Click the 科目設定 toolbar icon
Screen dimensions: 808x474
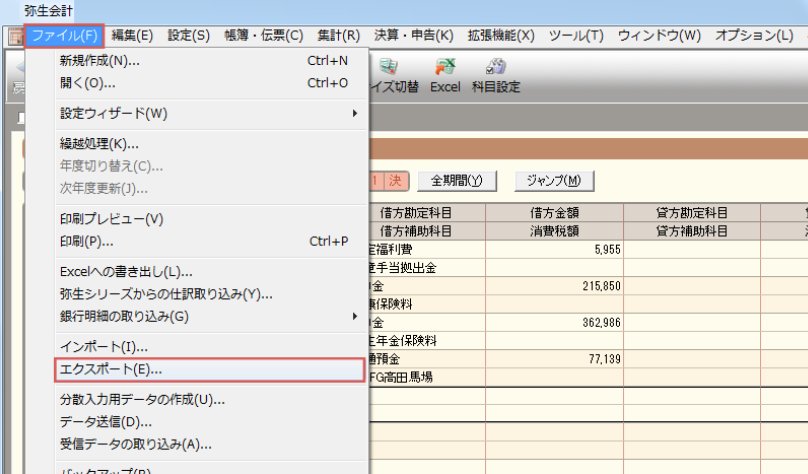click(x=496, y=76)
